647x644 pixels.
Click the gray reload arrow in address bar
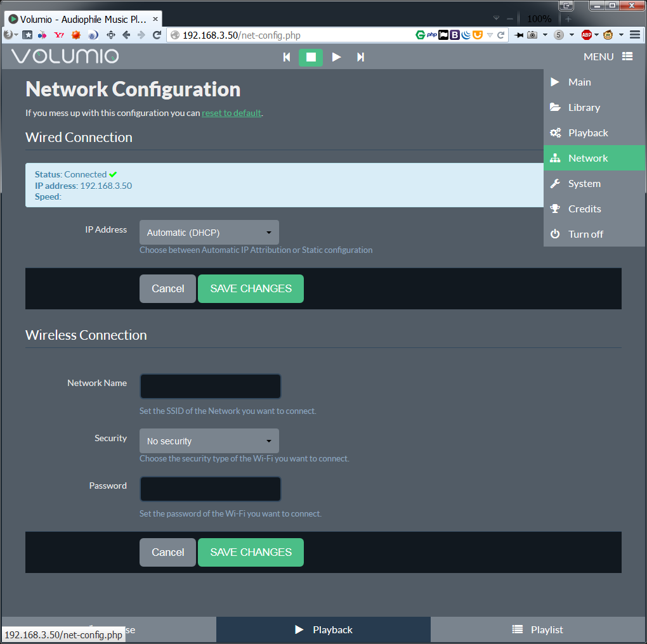[501, 35]
